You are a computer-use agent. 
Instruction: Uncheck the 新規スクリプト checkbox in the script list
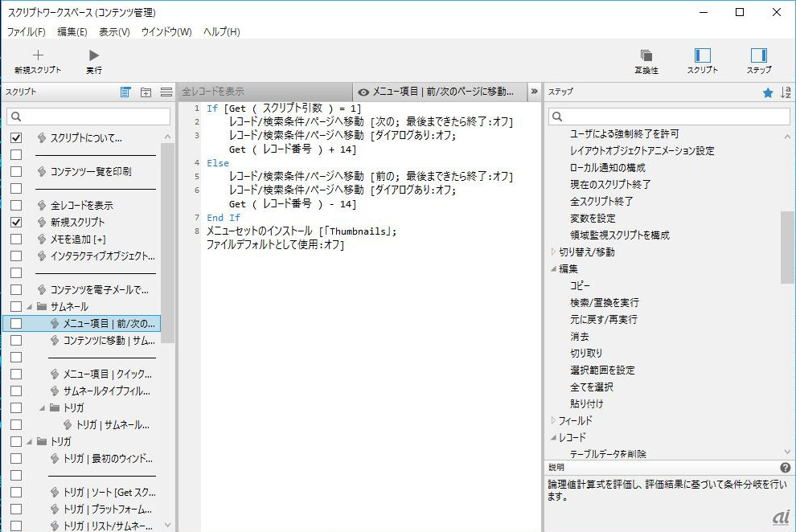16,222
